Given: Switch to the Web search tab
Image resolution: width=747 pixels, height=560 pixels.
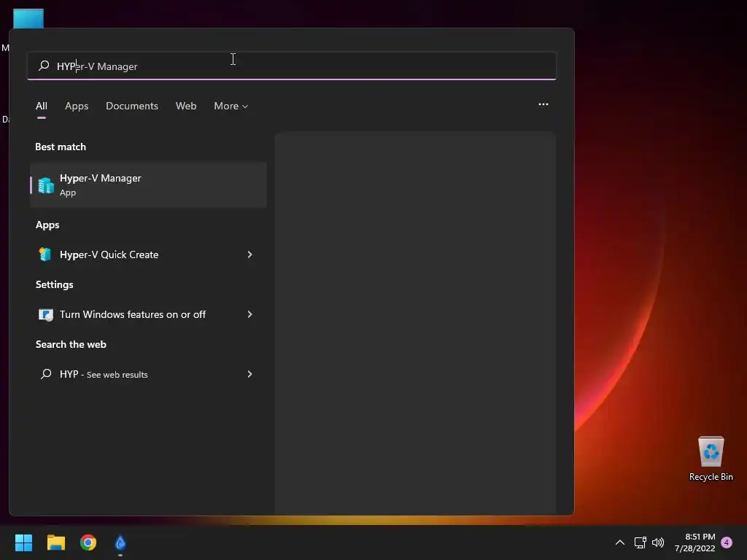Looking at the screenshot, I should point(186,106).
